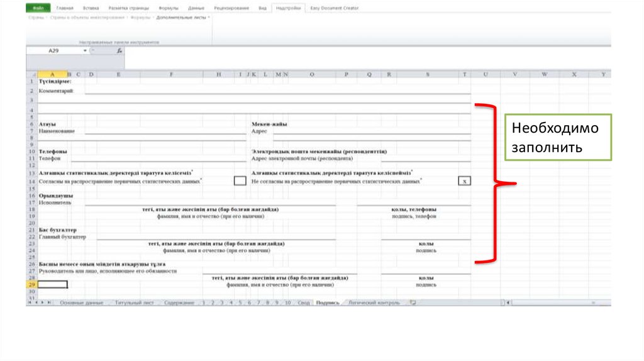Click 'Руководитель или лицо, исполняющее' text

coord(108,271)
